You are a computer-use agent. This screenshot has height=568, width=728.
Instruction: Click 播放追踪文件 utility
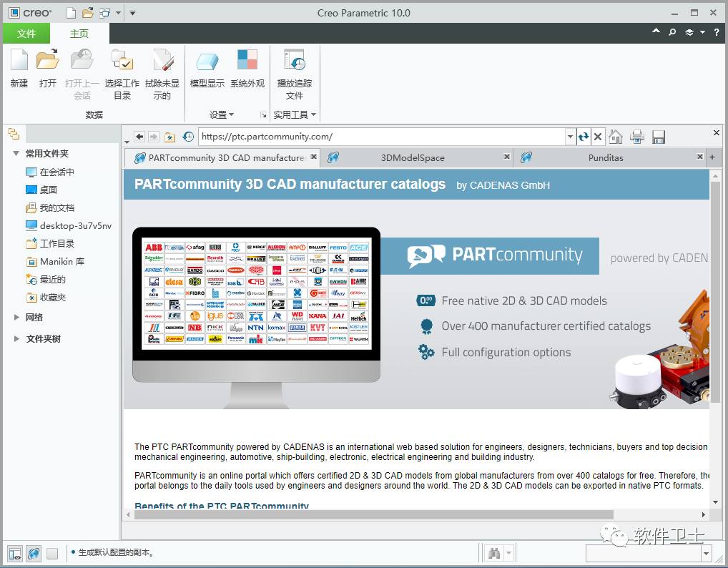point(295,74)
